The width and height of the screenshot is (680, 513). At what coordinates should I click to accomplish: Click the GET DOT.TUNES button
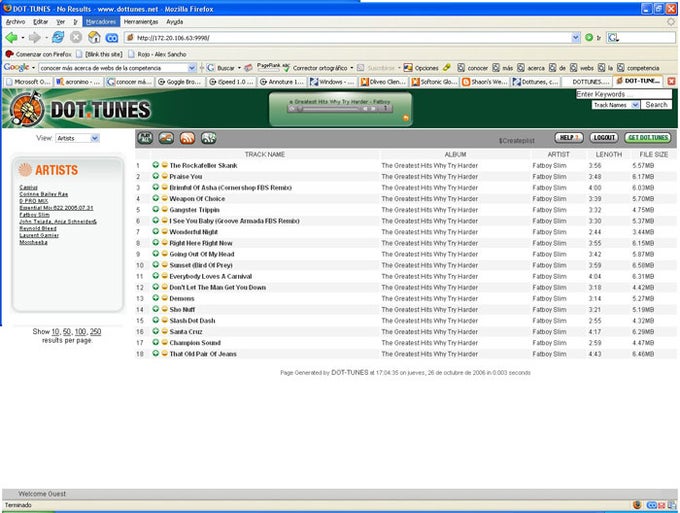[648, 137]
